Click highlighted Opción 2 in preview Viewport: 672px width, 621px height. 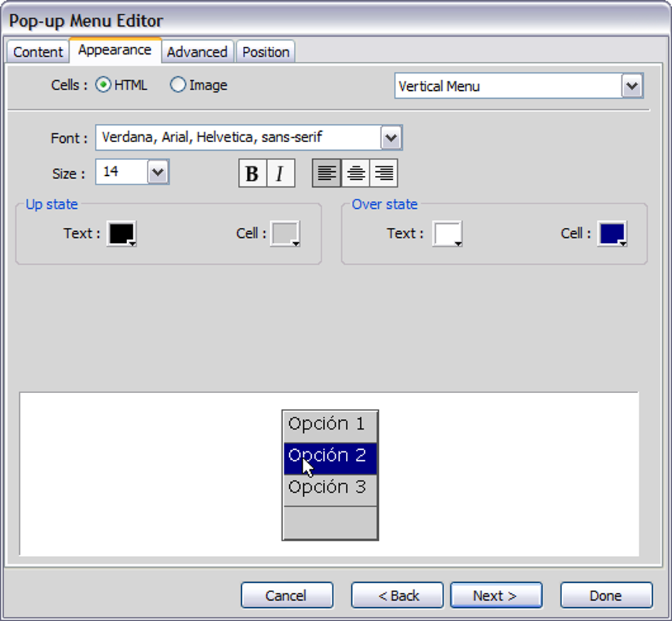tap(330, 458)
